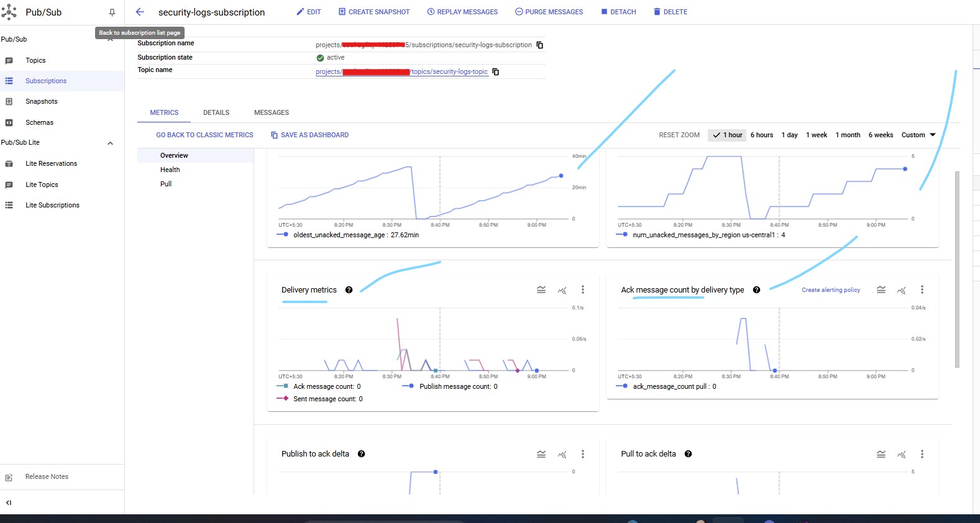The height and width of the screenshot is (523, 980).
Task: Switch to the MESSAGES tab
Action: coord(272,112)
